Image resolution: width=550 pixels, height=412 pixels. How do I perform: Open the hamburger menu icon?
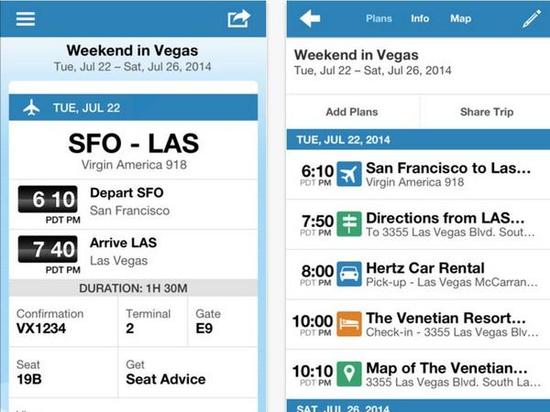click(25, 19)
